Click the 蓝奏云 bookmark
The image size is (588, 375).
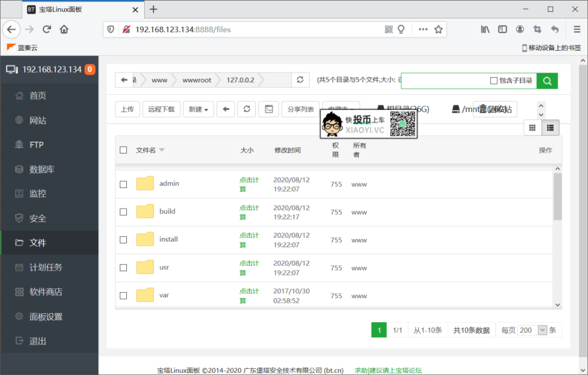pyautogui.click(x=22, y=48)
